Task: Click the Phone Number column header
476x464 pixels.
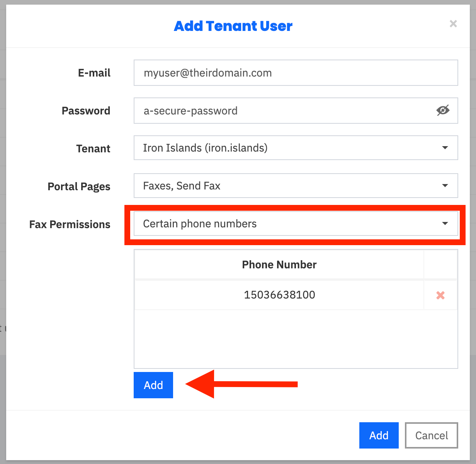Action: (279, 264)
